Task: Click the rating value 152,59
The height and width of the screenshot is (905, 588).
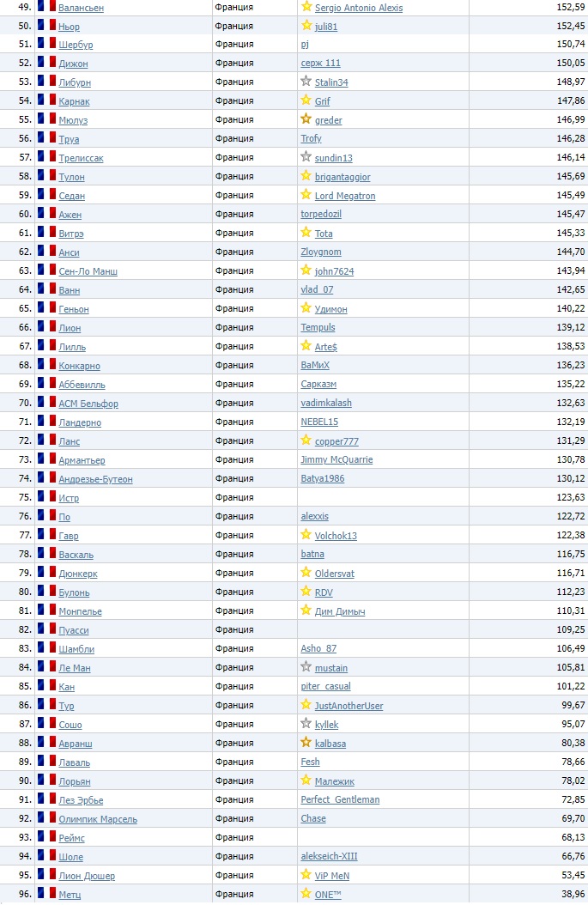Action: [x=571, y=8]
